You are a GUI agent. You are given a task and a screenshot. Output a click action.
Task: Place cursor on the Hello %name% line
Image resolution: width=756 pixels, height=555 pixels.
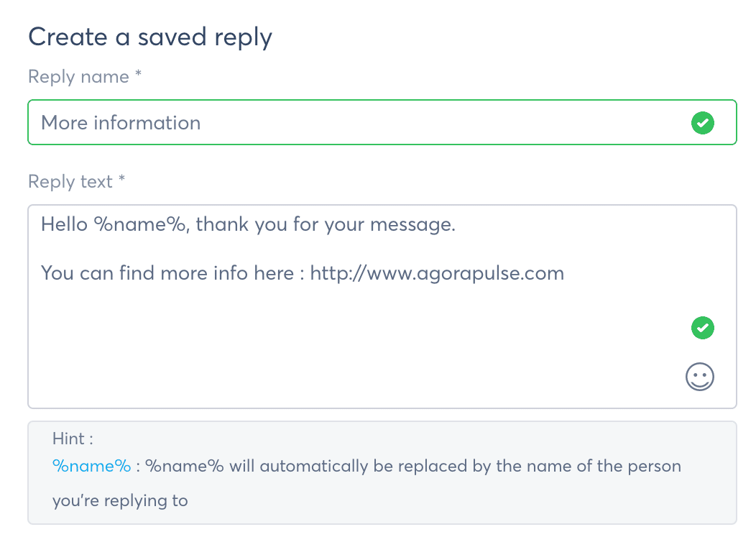pyautogui.click(x=248, y=224)
